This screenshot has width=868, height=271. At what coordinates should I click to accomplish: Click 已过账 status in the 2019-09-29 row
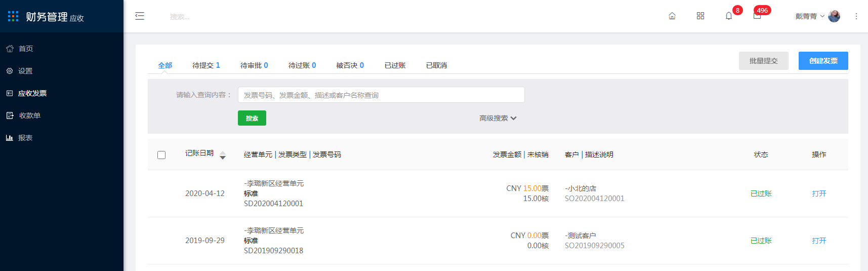[x=761, y=241]
